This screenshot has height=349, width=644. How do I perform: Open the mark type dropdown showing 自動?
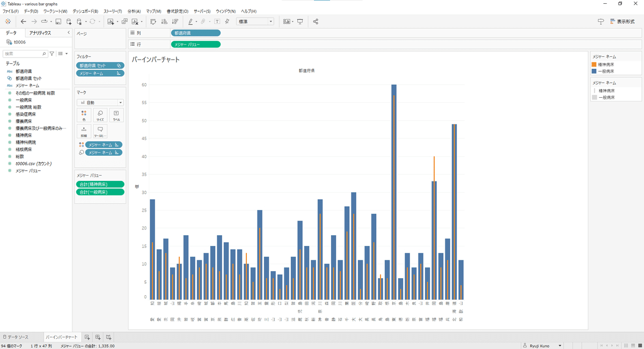click(100, 102)
